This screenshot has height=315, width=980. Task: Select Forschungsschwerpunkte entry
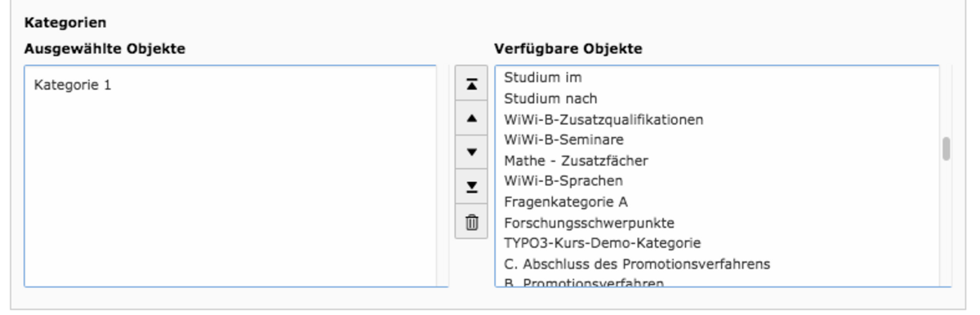pos(716,222)
